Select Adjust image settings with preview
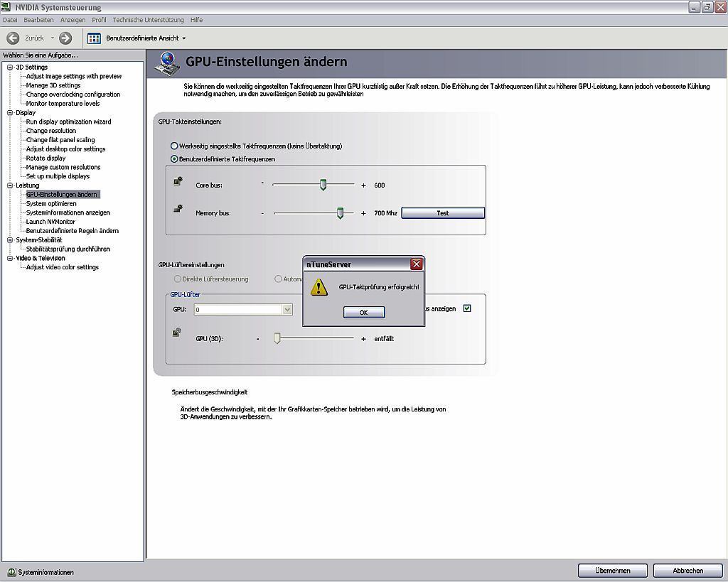 74,76
